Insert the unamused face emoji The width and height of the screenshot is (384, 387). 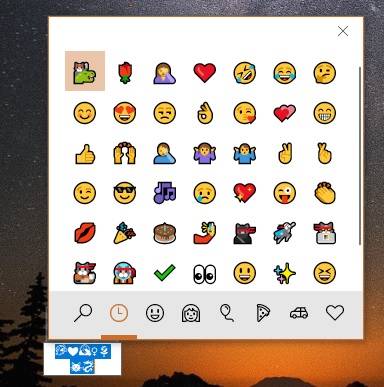165,113
